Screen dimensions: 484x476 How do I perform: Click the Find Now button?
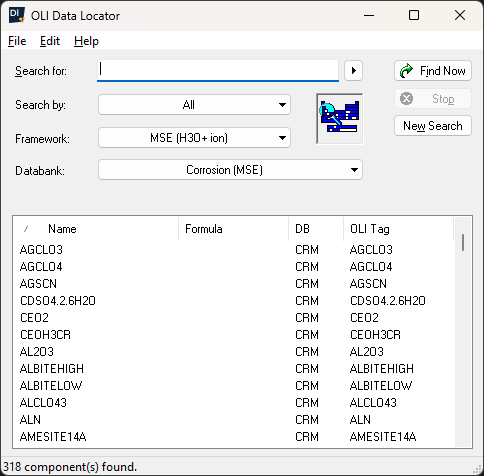[433, 71]
